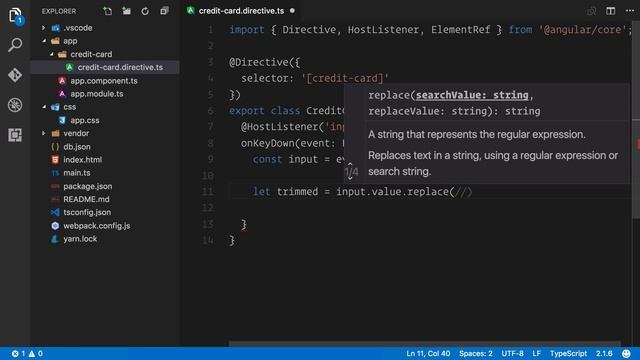Click the braces icon beside db.json

tap(55, 147)
